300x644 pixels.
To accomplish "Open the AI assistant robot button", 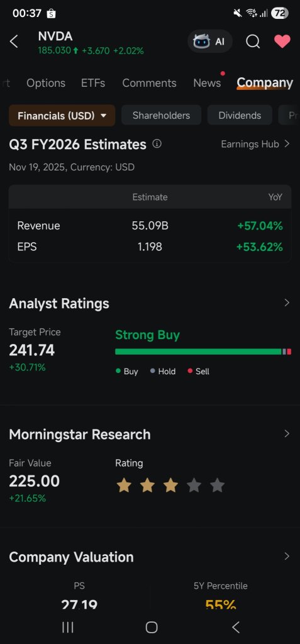I will [x=210, y=42].
